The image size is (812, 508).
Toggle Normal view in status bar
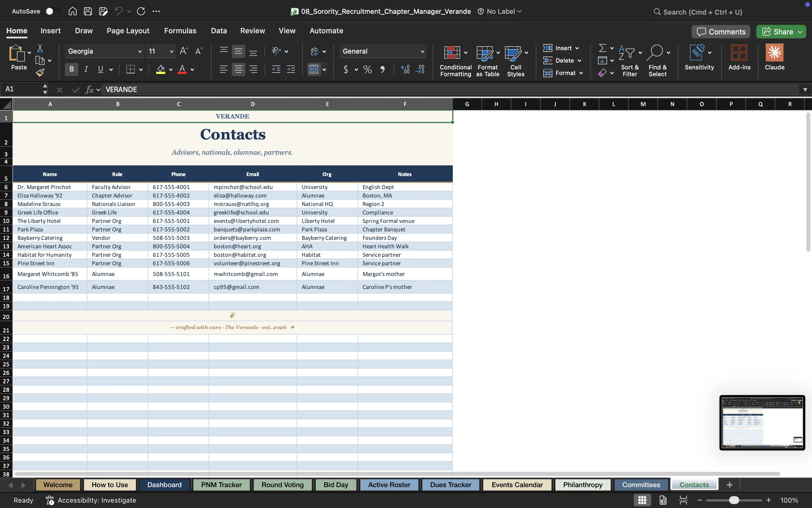642,500
